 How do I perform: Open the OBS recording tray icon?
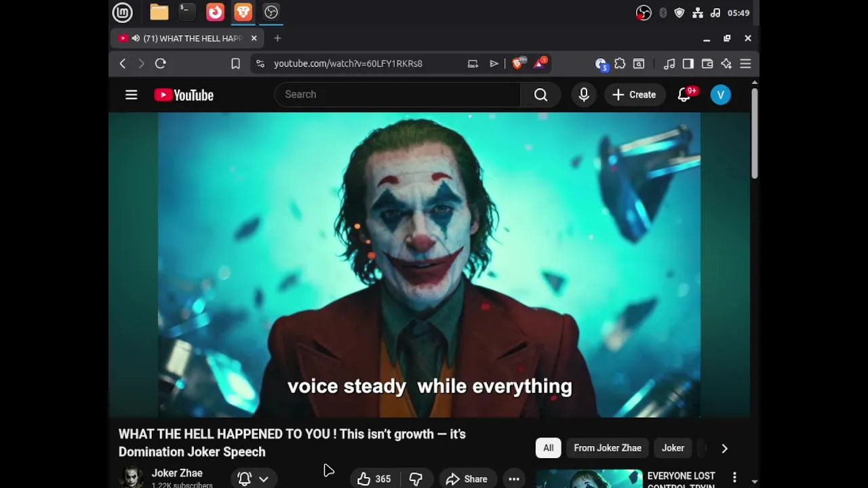644,13
